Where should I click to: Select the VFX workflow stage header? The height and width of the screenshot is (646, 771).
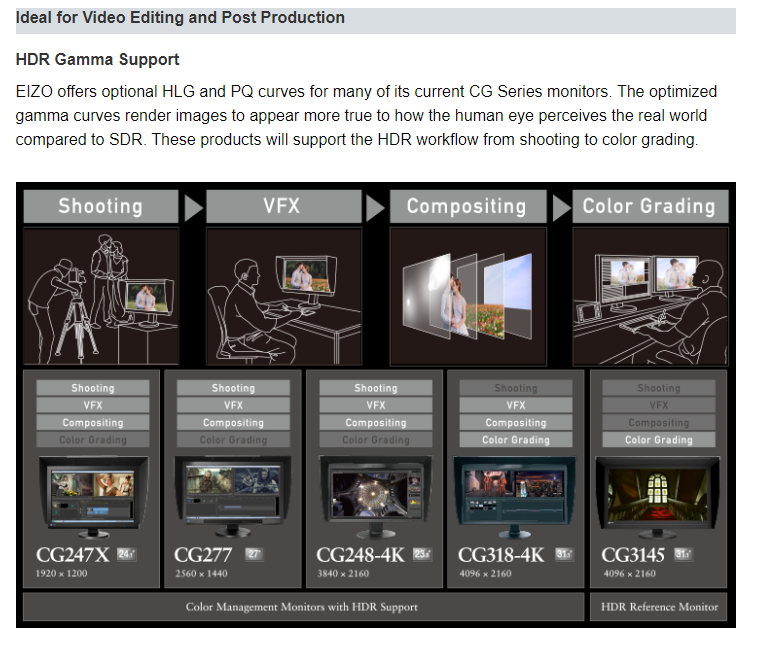[x=284, y=206]
